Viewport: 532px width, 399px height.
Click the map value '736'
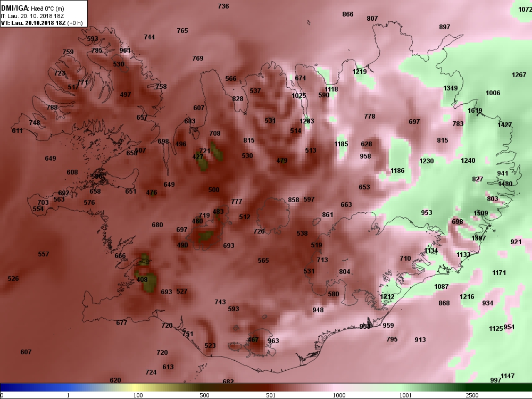tap(223, 6)
